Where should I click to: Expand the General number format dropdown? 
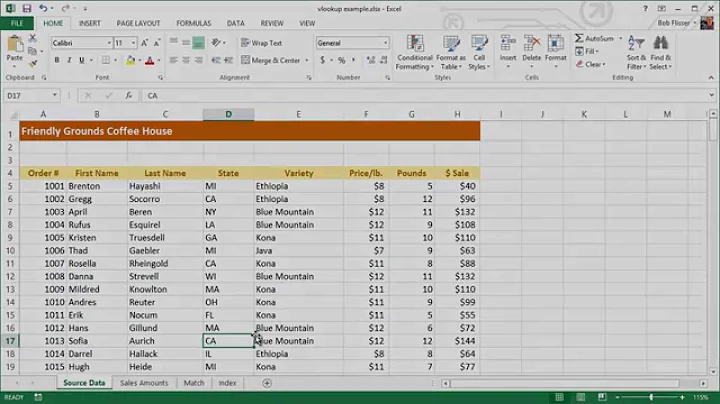(385, 43)
